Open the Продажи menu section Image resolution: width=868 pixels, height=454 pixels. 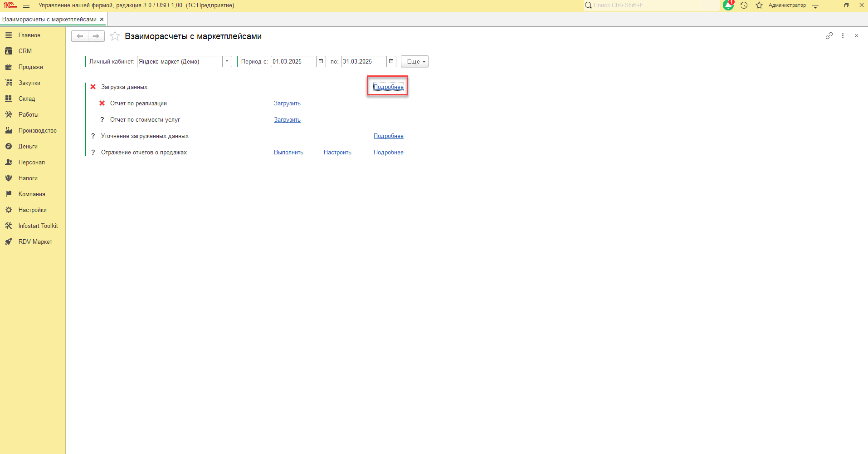[x=31, y=67]
